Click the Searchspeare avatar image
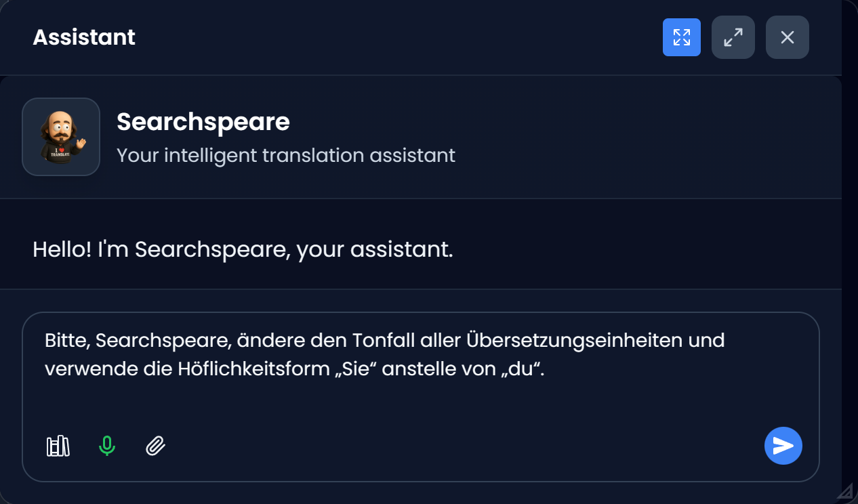This screenshot has width=858, height=504. [x=61, y=137]
